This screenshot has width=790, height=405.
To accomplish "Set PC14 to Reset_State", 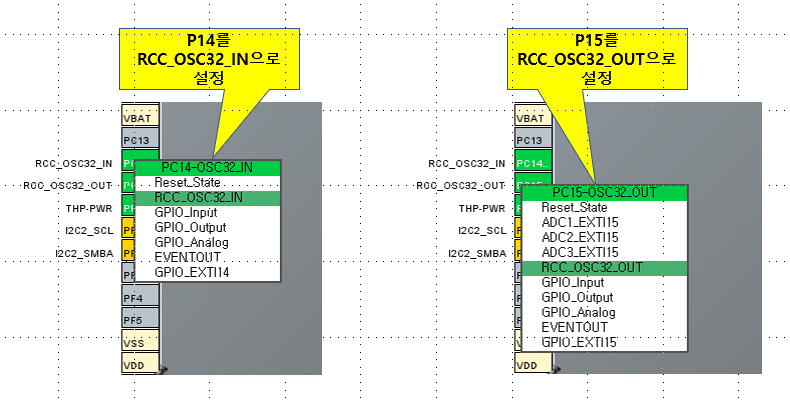I will click(x=188, y=183).
